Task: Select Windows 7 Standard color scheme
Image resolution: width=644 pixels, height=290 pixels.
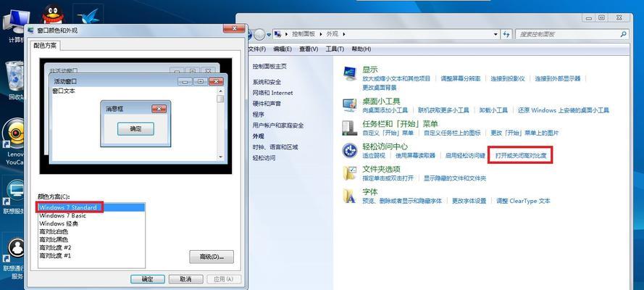Action: [91, 207]
